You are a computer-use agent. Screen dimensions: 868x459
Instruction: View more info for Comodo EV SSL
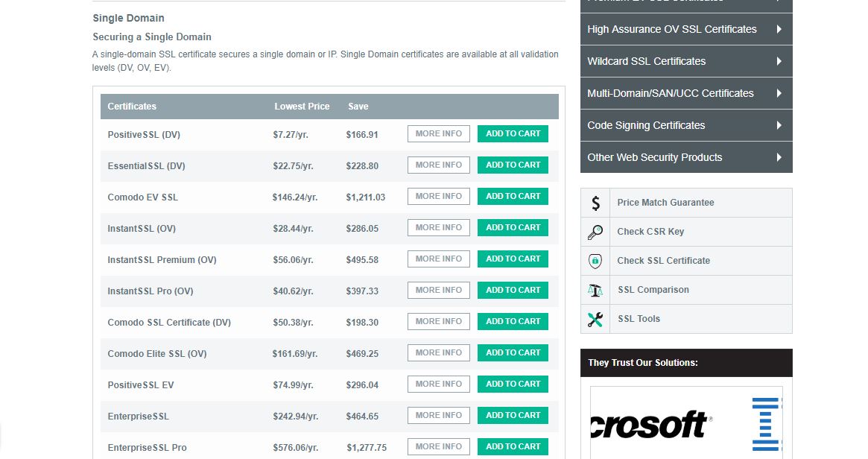(x=438, y=196)
